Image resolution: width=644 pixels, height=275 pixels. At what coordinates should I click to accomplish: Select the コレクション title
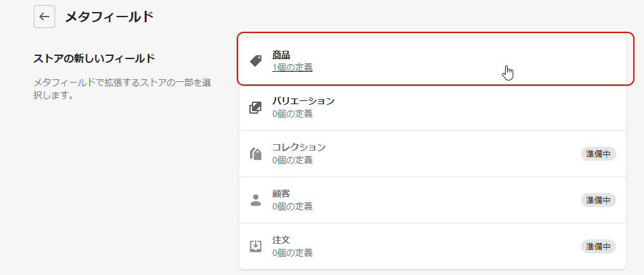(x=299, y=147)
